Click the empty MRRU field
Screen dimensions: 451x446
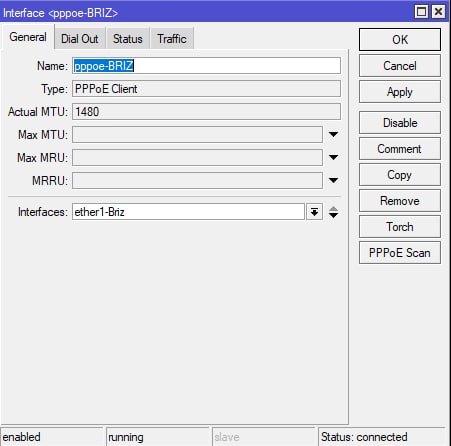click(x=197, y=181)
